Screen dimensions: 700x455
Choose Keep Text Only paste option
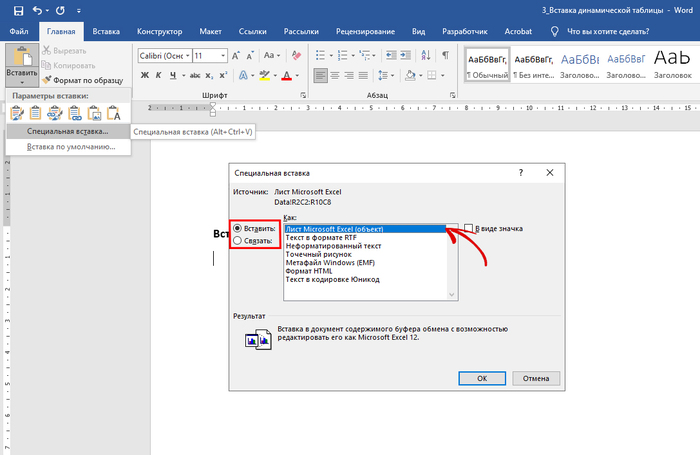pyautogui.click(x=114, y=113)
